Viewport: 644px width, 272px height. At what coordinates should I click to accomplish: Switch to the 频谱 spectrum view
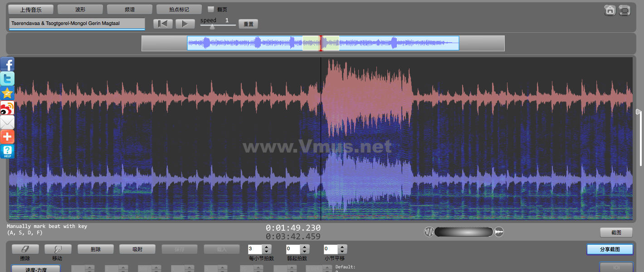point(130,9)
